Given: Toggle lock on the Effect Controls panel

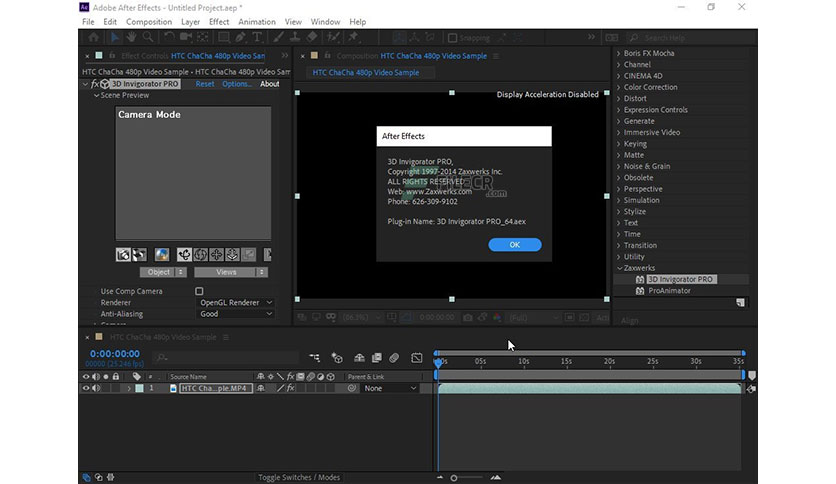Looking at the screenshot, I should pos(112,55).
